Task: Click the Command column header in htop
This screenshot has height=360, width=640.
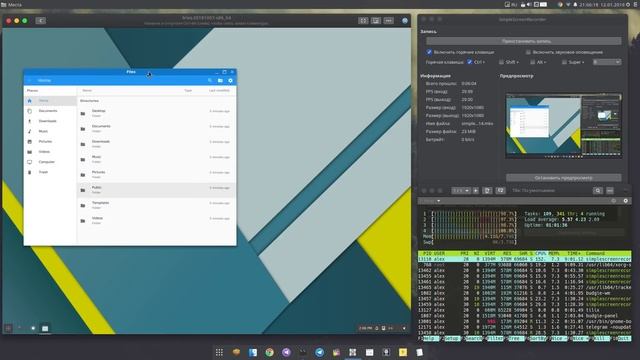Action: 595,253
